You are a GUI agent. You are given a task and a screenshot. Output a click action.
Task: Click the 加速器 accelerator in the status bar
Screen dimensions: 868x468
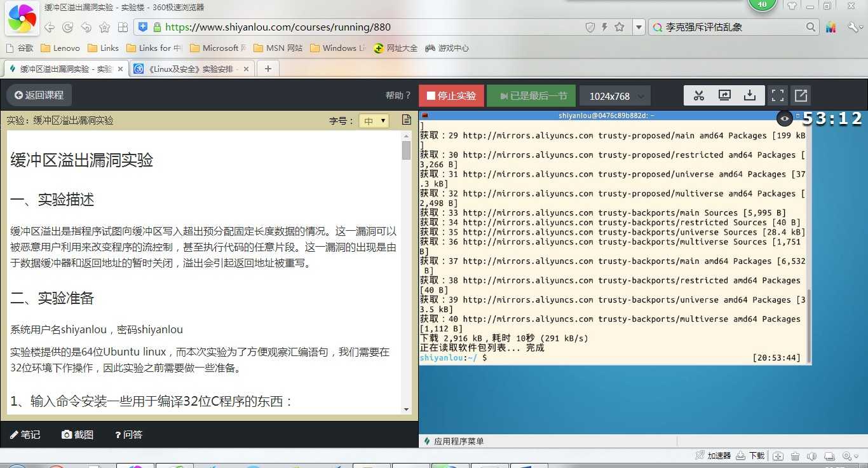tap(713, 456)
